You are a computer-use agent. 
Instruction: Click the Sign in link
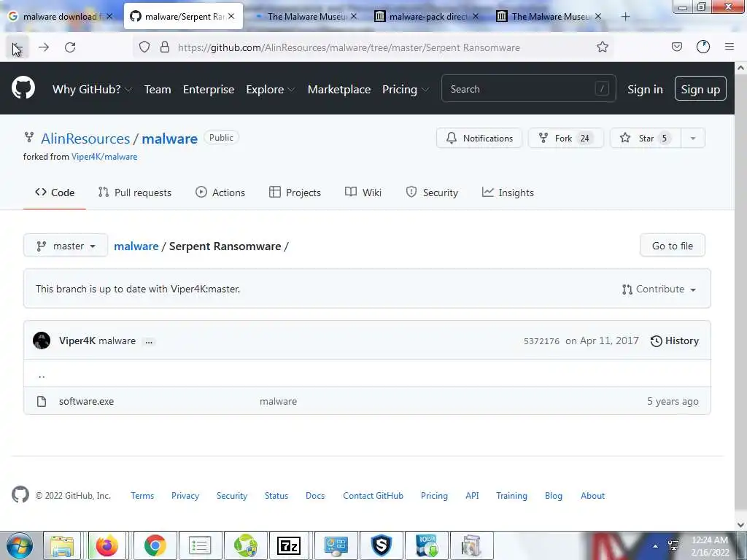coord(645,89)
